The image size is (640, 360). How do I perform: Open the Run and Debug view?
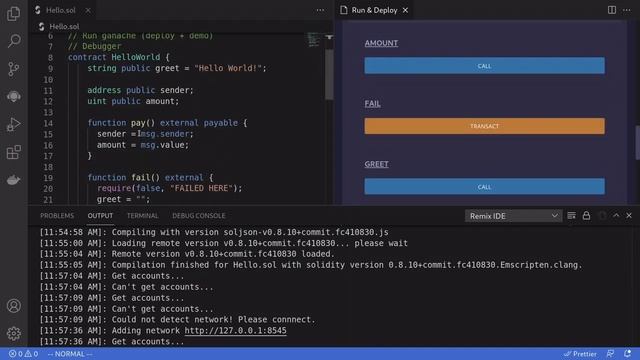[13, 124]
